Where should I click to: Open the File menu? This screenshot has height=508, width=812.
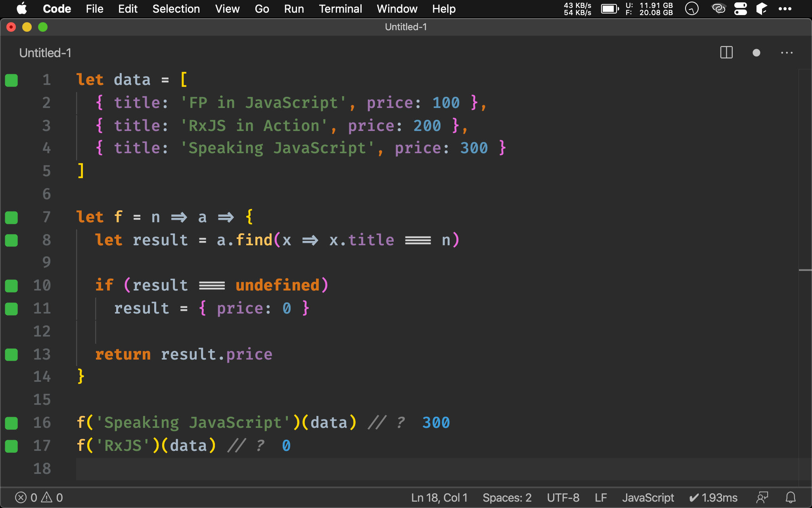tap(94, 9)
